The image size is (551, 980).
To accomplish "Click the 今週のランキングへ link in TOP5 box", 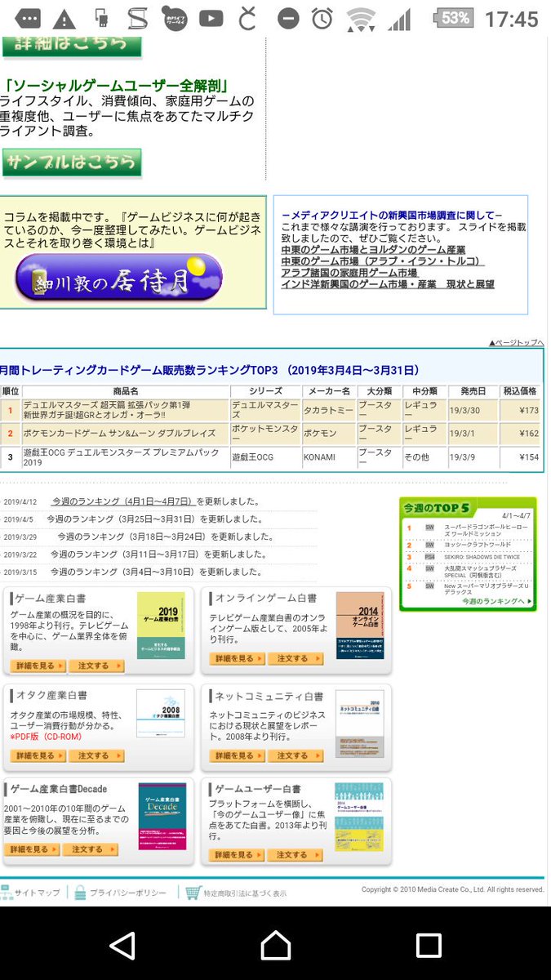I will pyautogui.click(x=496, y=602).
